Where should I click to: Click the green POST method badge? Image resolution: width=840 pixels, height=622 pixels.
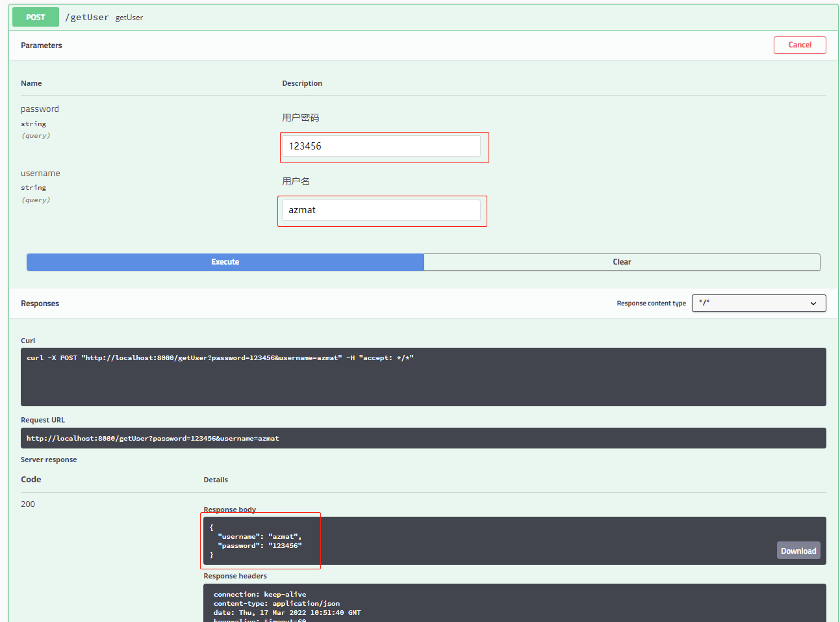point(36,18)
